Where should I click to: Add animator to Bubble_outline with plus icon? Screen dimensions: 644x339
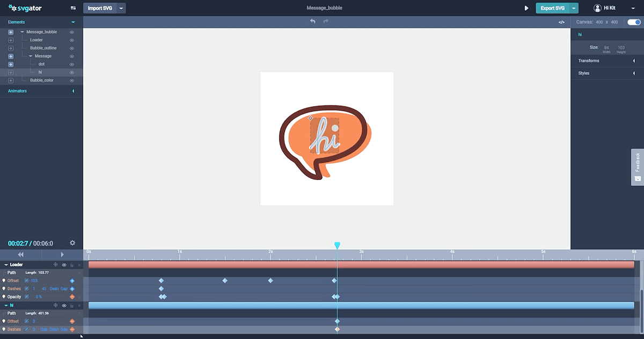pyautogui.click(x=11, y=48)
